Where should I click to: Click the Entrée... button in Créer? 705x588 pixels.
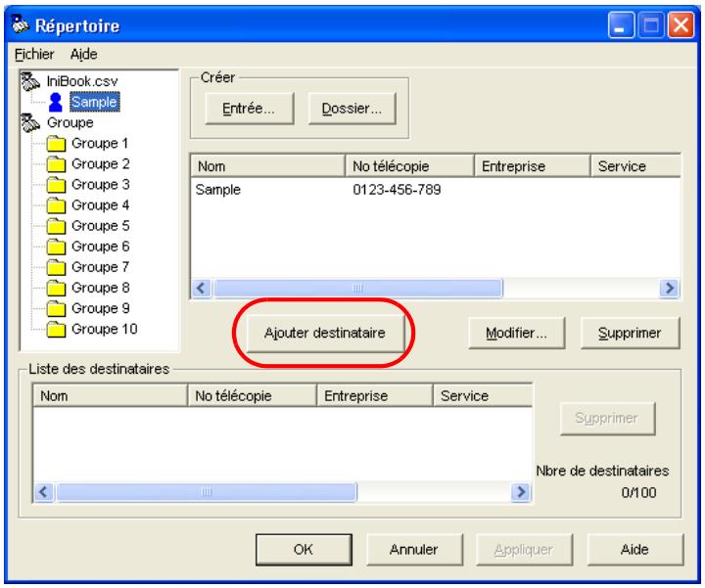point(249,109)
